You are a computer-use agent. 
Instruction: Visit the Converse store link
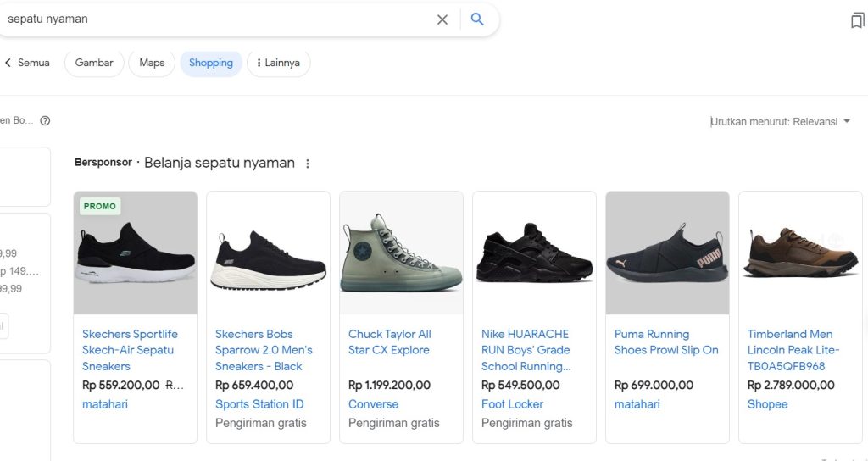(373, 404)
